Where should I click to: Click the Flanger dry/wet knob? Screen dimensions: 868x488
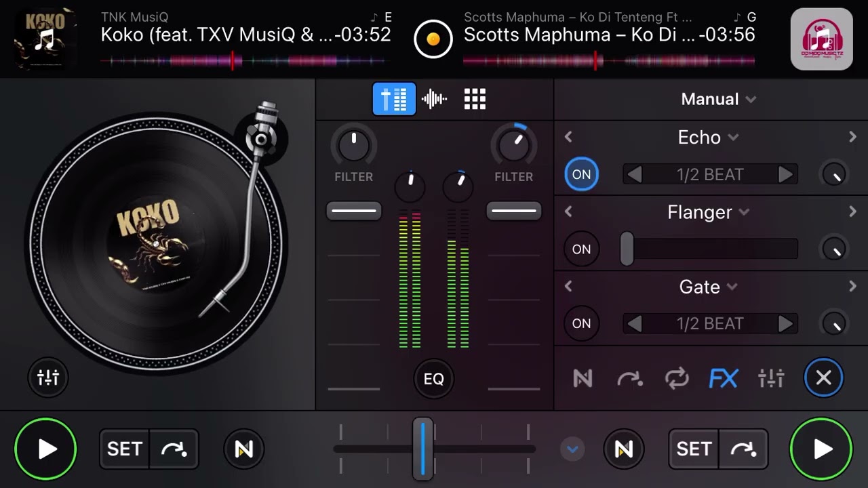tap(834, 249)
